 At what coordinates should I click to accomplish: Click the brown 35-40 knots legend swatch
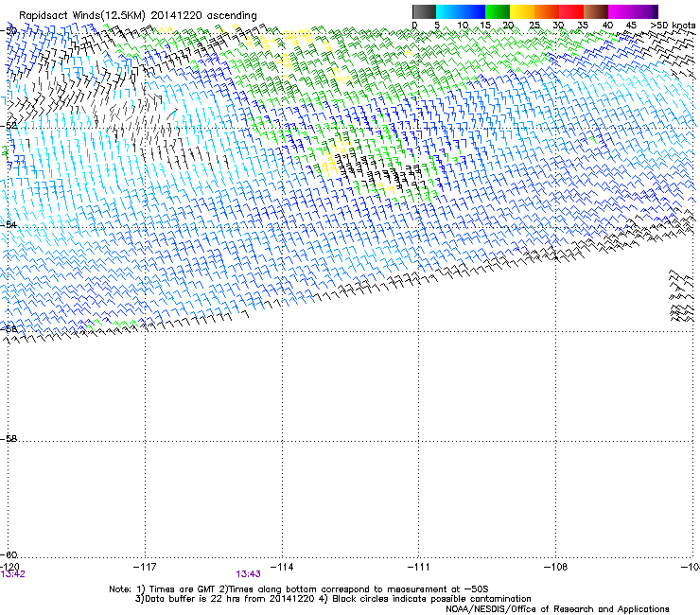coord(596,11)
